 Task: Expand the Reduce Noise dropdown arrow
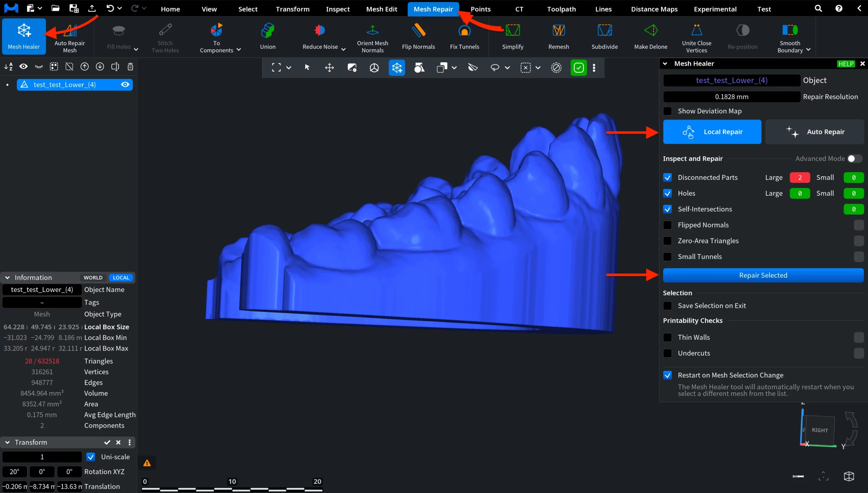pos(343,50)
